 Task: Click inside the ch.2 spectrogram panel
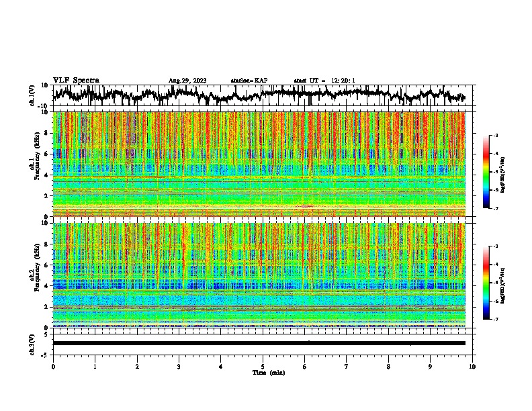click(x=259, y=275)
